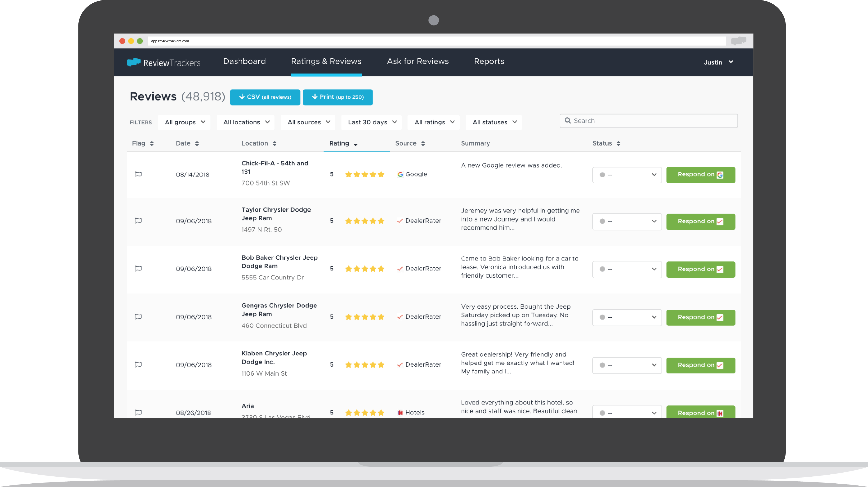Viewport: 868px width, 487px height.
Task: Open status dropdown for Chick-Fil-A review
Action: (627, 175)
